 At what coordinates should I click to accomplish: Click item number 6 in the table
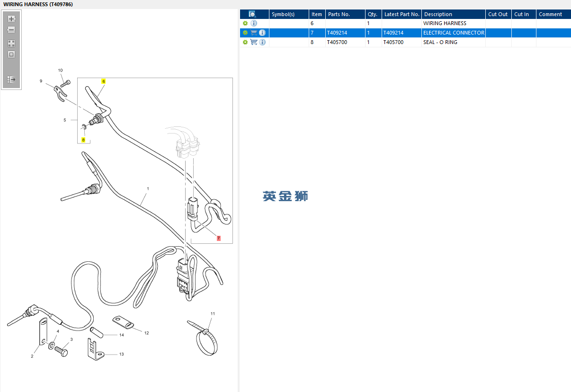312,23
